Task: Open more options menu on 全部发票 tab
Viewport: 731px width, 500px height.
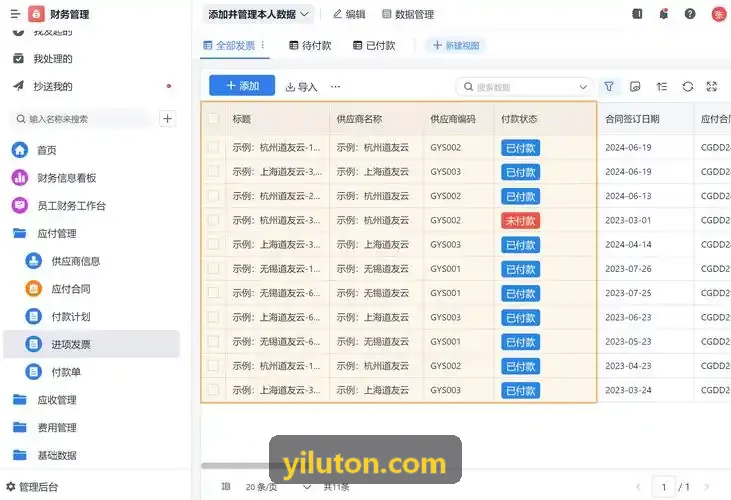Action: coord(263,45)
